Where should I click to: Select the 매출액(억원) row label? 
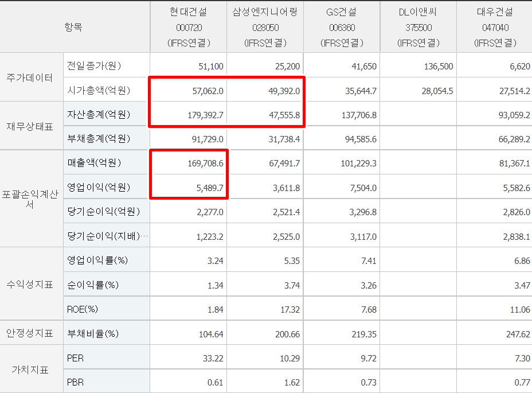tap(95, 163)
